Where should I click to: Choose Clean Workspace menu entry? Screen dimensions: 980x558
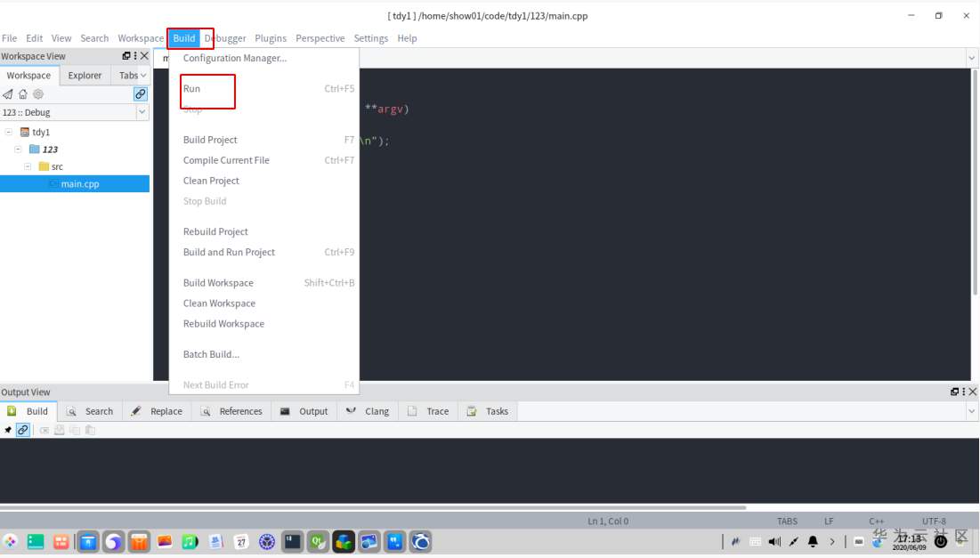pos(264,303)
